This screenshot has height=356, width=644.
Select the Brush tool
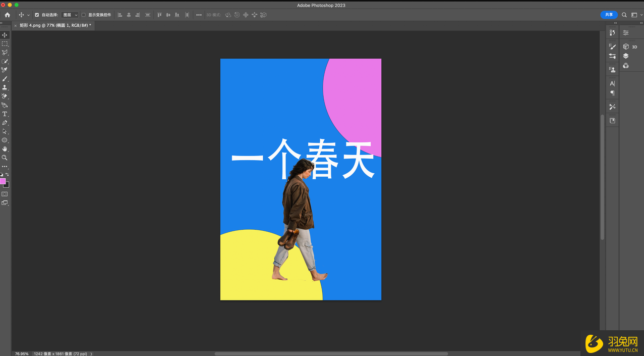point(5,79)
